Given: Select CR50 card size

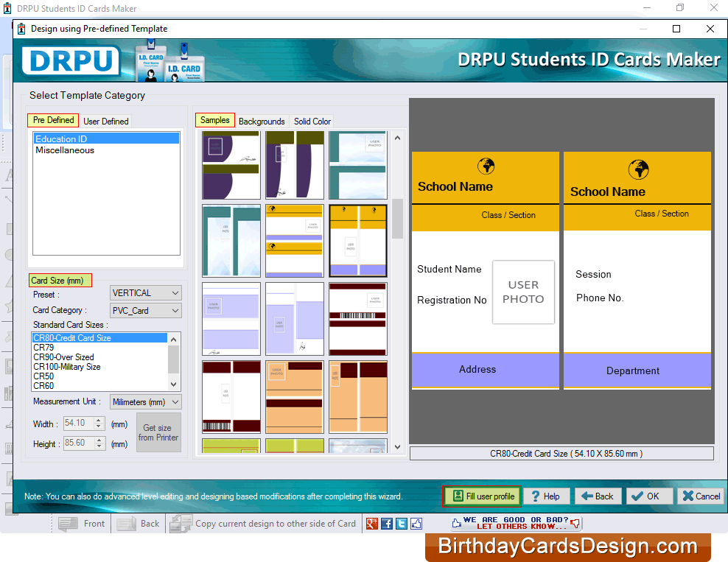Looking at the screenshot, I should coord(99,376).
